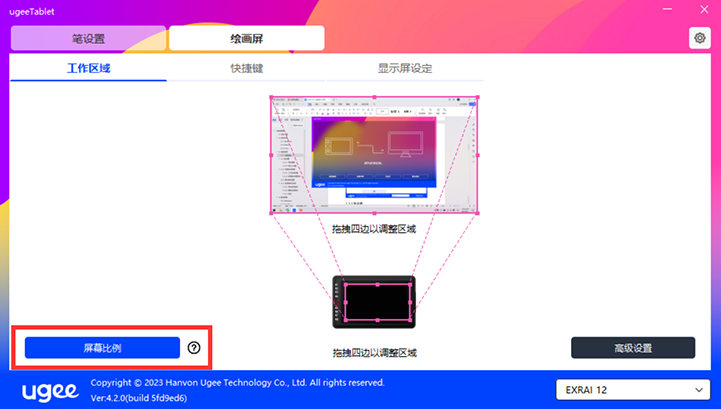Viewport: 721px width, 409px height.
Task: Open 高级设置 advanced settings
Action: click(x=633, y=348)
